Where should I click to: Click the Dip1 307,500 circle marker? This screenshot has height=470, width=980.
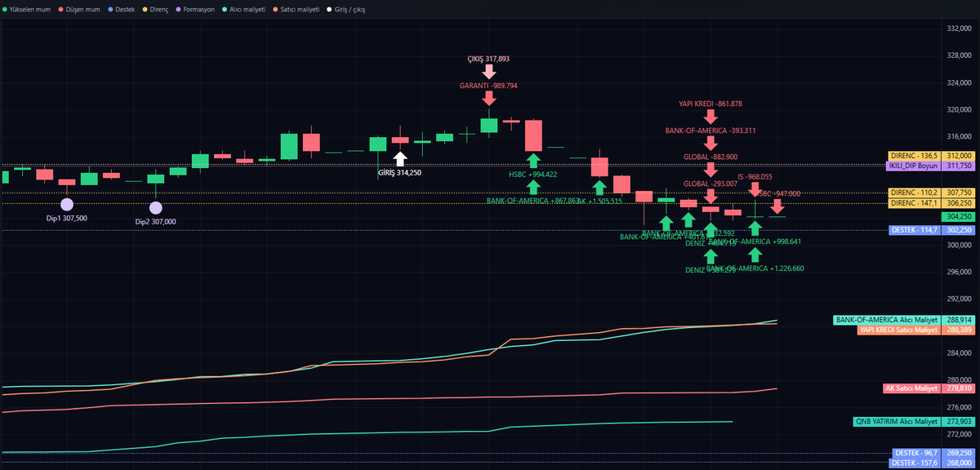(67, 204)
